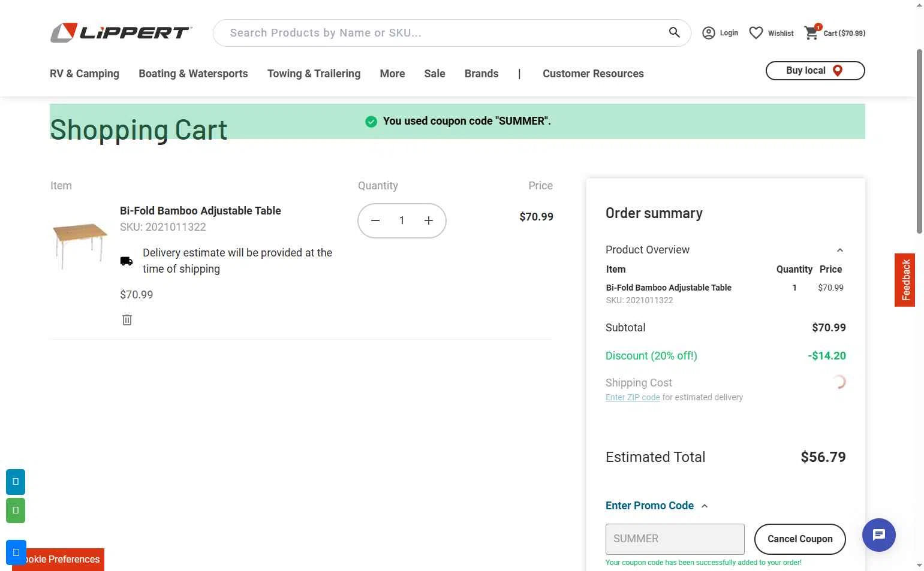Open the Wishlist heart icon

point(756,33)
